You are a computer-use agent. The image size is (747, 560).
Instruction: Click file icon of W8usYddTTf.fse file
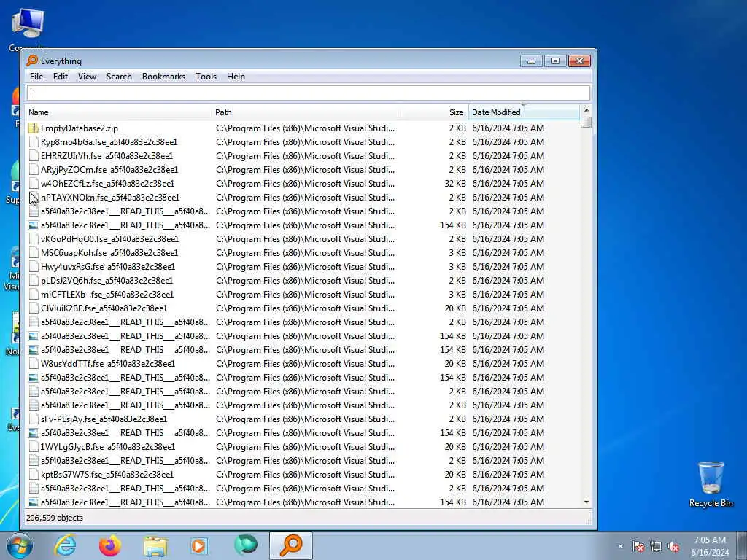click(x=34, y=364)
